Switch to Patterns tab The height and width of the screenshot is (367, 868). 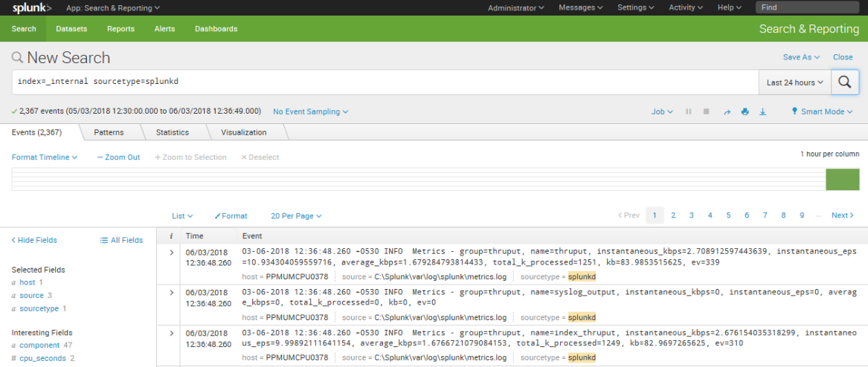[109, 133]
